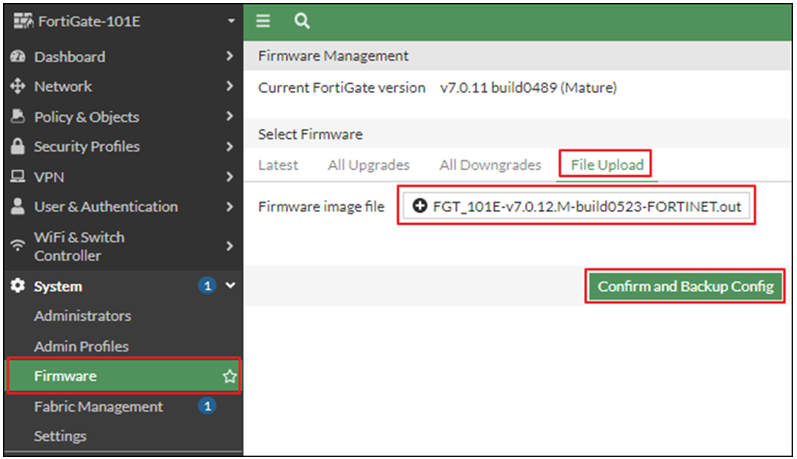Image resolution: width=797 pixels, height=459 pixels.
Task: Click Confirm and Backup Config button
Action: (x=685, y=286)
